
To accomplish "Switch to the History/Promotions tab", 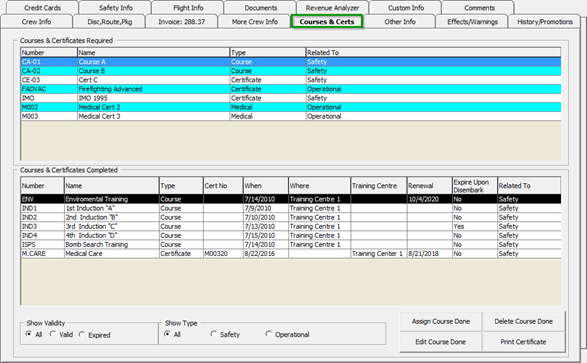I will [545, 22].
